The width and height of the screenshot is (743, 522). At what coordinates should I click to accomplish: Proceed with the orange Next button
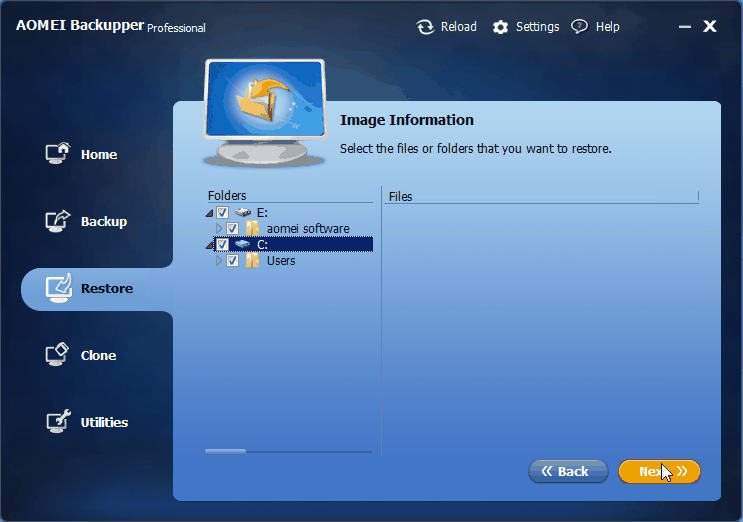[659, 471]
